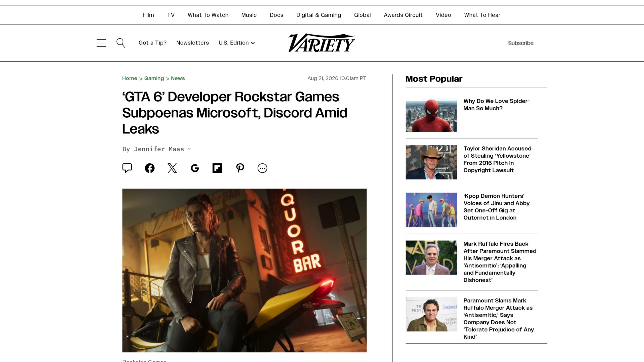The height and width of the screenshot is (362, 644).
Task: Open the Newsletters link
Action: pos(192,43)
